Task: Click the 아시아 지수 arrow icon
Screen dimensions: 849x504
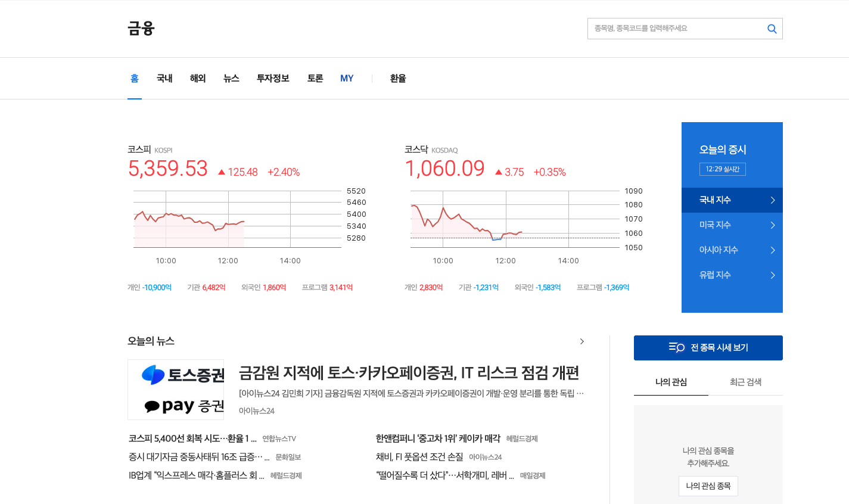Action: [773, 250]
